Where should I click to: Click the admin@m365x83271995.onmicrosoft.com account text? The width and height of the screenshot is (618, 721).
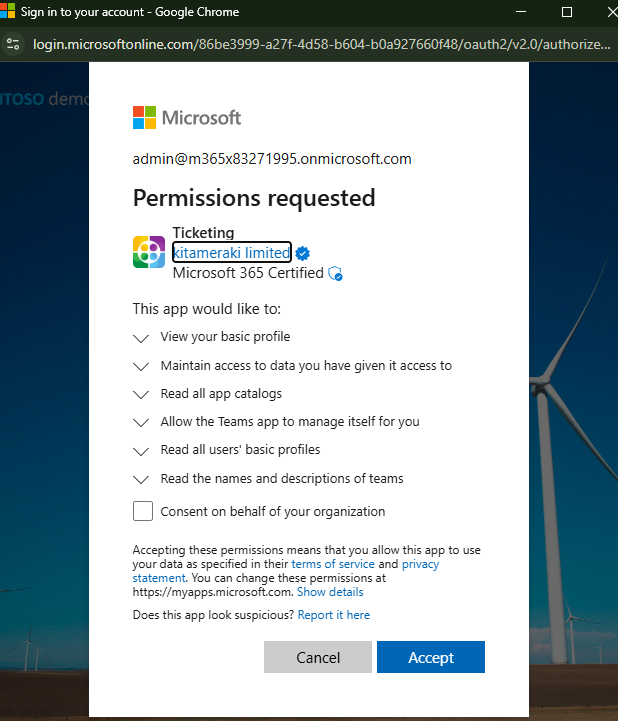tap(272, 159)
